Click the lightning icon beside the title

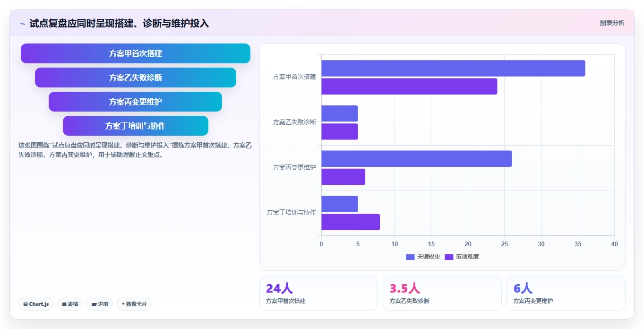[22, 23]
